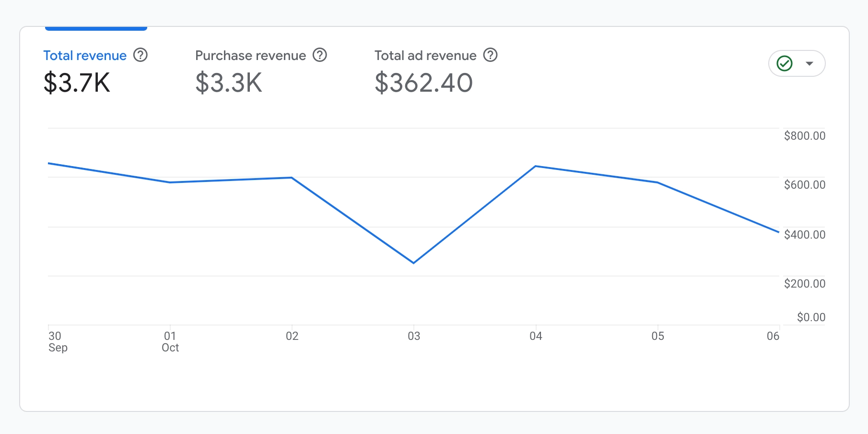The width and height of the screenshot is (868, 434).
Task: Click the $3.3K purchase revenue value
Action: pyautogui.click(x=229, y=83)
